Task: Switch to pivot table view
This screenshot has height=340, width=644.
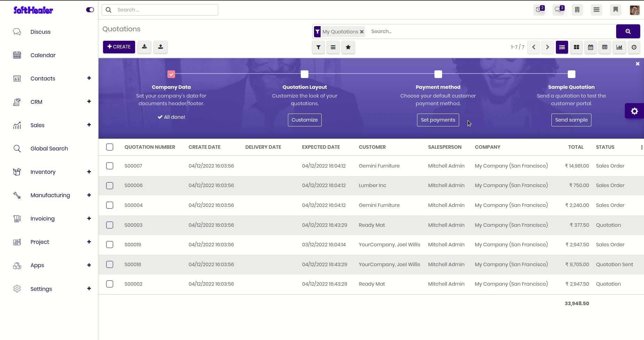Action: click(x=605, y=47)
